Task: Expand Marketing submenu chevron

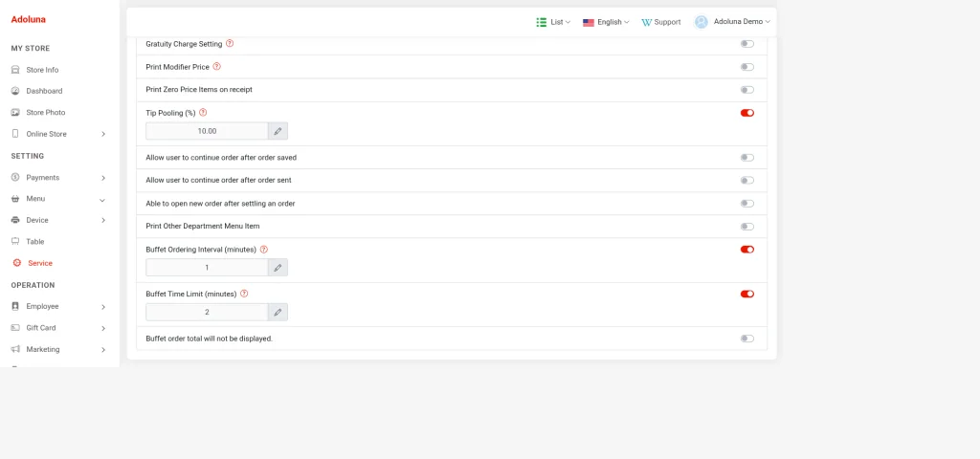Action: click(x=103, y=350)
